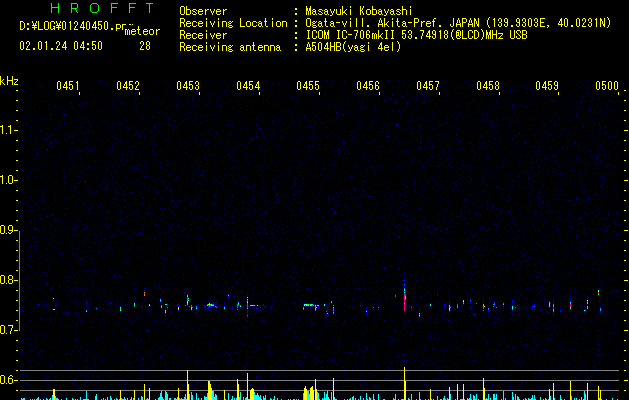Click the 'meteor' label

click(142, 31)
